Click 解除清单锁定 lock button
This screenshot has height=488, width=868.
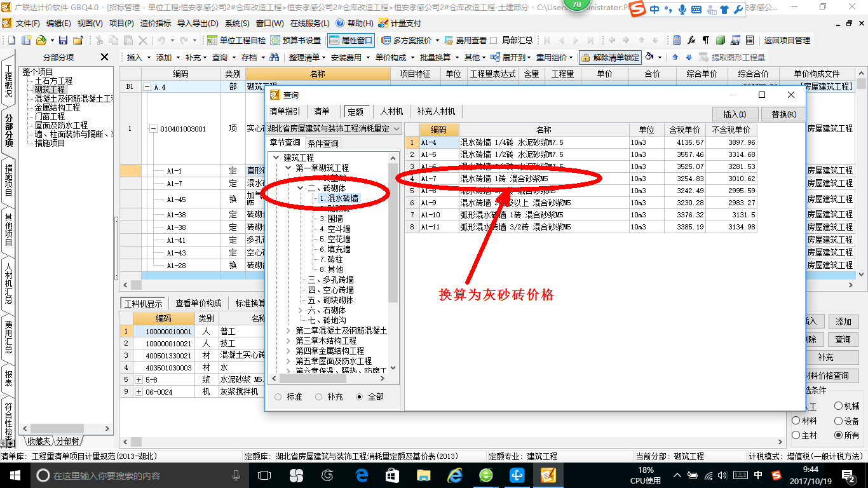(610, 57)
